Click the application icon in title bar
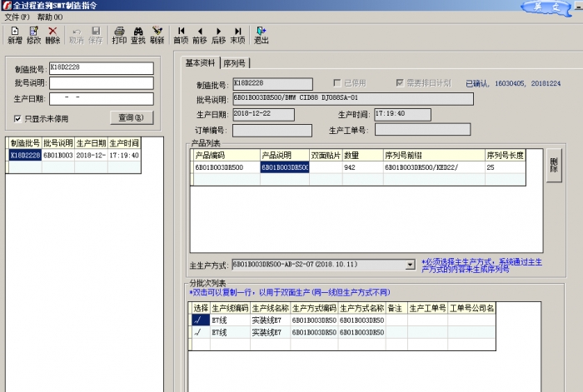 [7, 5]
